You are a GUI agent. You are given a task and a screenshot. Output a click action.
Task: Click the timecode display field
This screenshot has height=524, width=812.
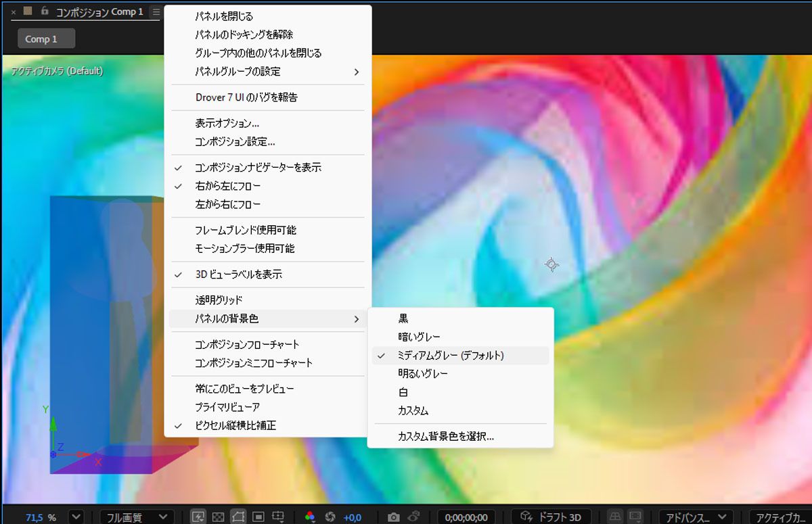[466, 516]
